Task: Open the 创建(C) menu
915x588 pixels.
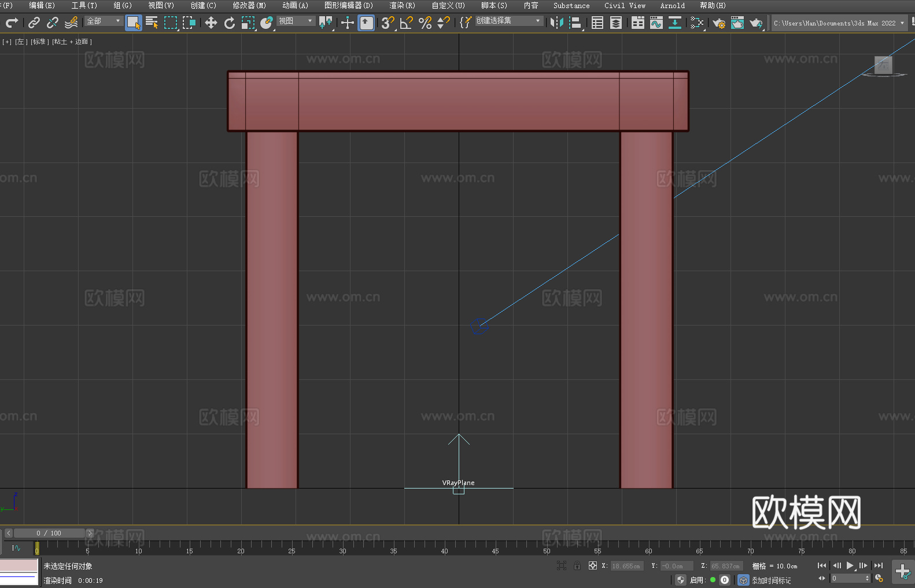Action: (x=203, y=5)
